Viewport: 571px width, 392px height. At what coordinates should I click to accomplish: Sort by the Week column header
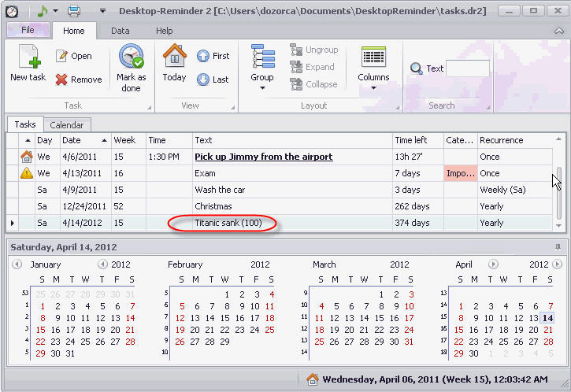click(x=128, y=140)
